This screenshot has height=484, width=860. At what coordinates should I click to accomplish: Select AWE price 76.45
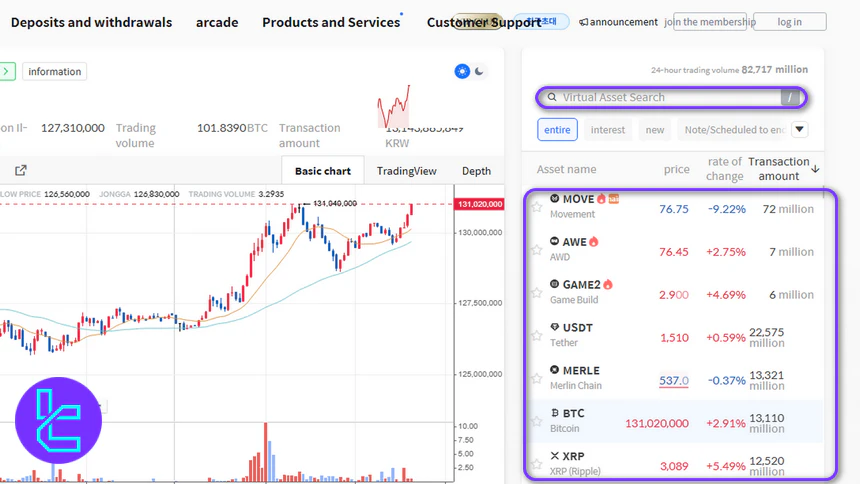(674, 252)
